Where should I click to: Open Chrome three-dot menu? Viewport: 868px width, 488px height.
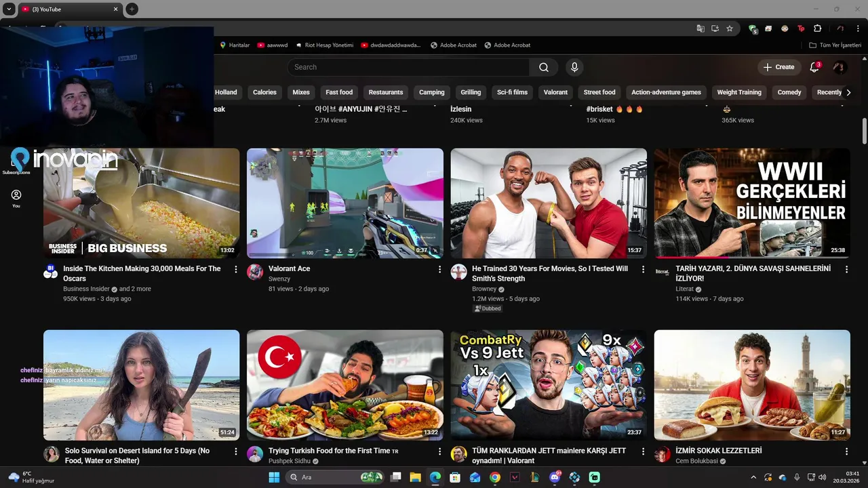[x=858, y=28]
